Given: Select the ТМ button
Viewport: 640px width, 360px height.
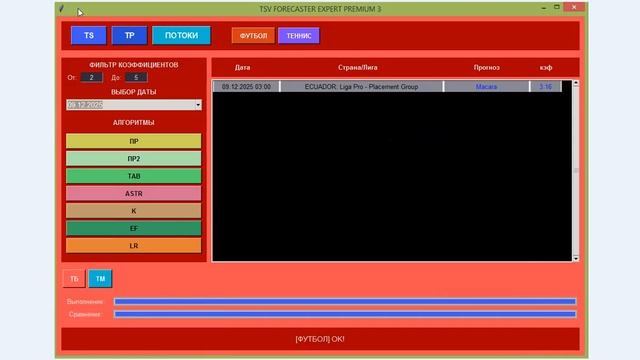Looking at the screenshot, I should click(x=100, y=279).
